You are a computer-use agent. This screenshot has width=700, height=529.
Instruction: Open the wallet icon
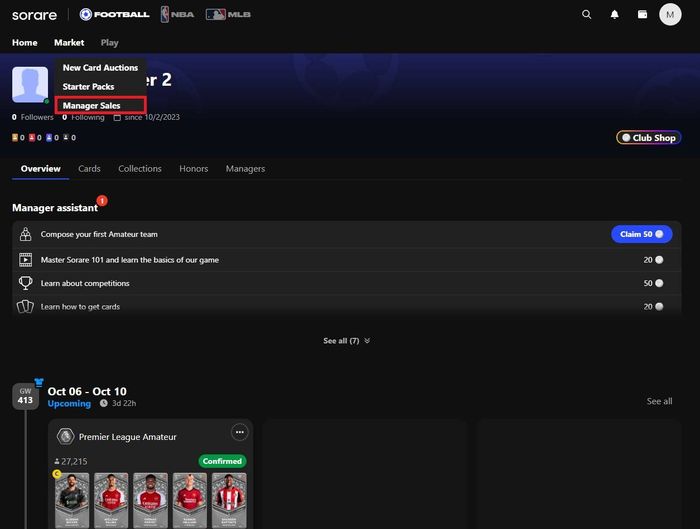pos(642,14)
